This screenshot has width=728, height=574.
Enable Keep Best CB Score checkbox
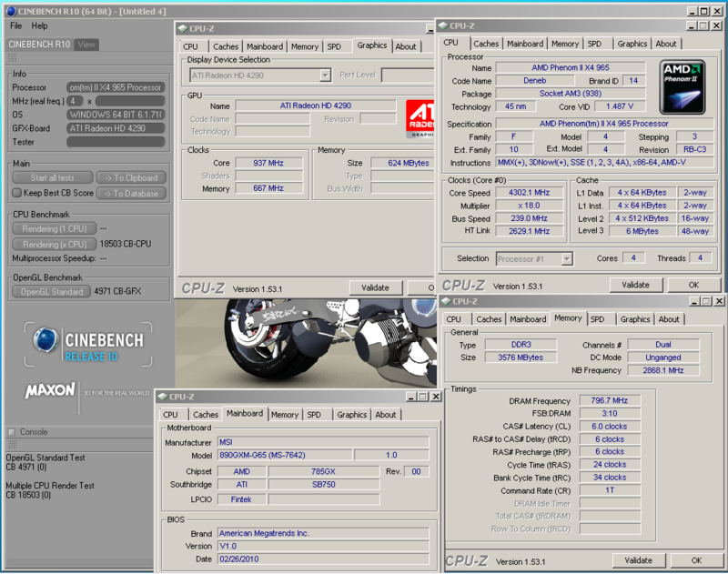tap(16, 193)
